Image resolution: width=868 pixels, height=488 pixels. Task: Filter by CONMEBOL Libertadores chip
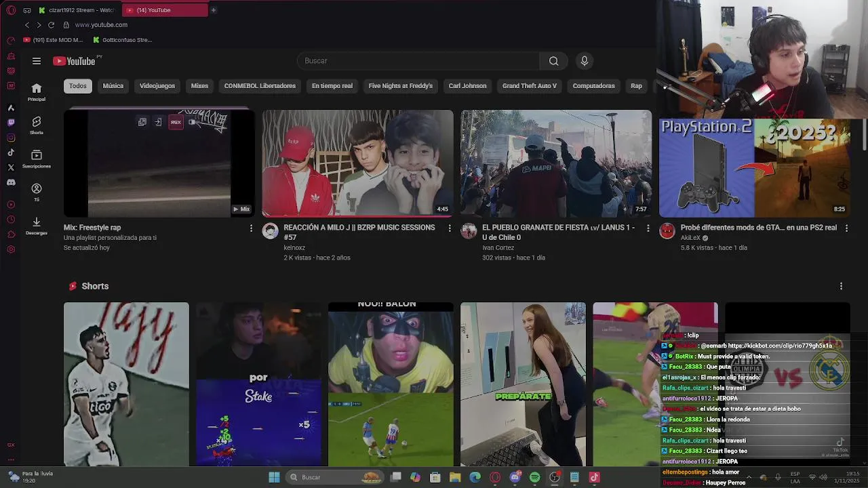click(260, 86)
